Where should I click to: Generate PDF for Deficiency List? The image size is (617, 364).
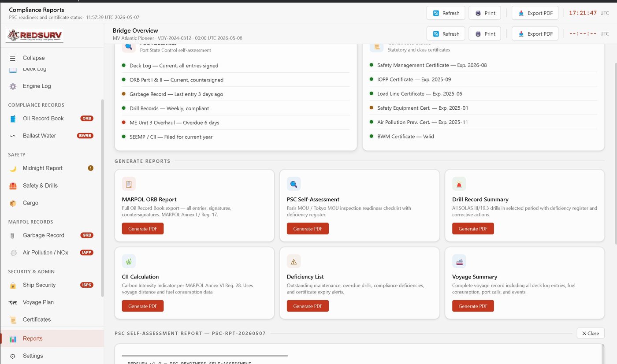click(x=308, y=306)
